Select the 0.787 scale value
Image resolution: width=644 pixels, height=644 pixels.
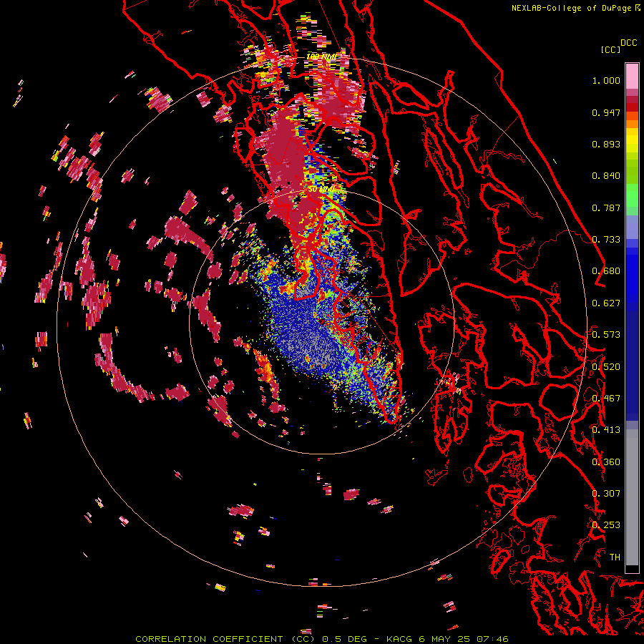tap(606, 208)
